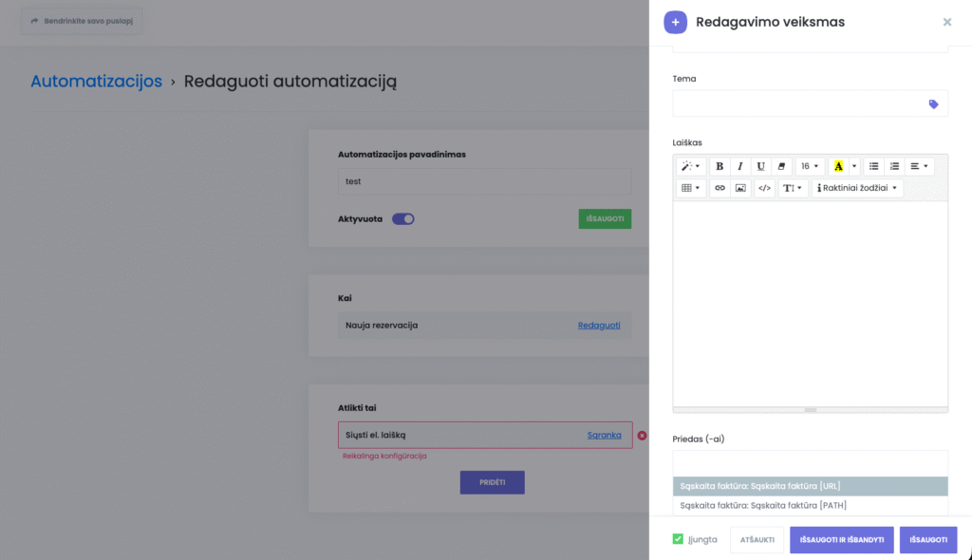Image resolution: width=972 pixels, height=560 pixels.
Task: Insert a numbered ordered list
Action: 894,166
